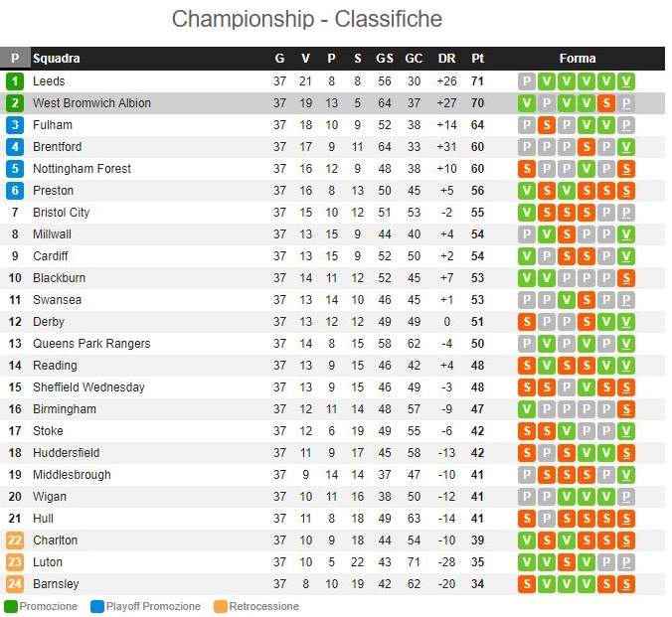Click the Playoff Promozione legend label
Viewport: 672px width, 617px height.
[152, 606]
